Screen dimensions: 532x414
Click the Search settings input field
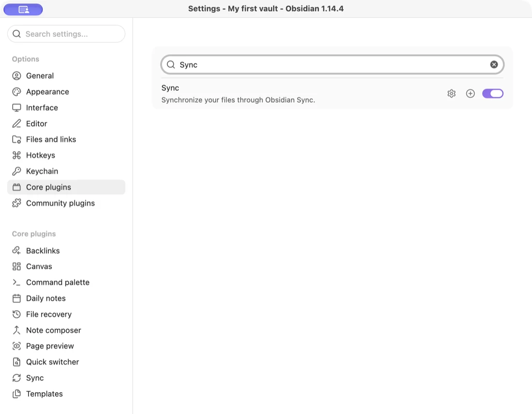click(66, 34)
